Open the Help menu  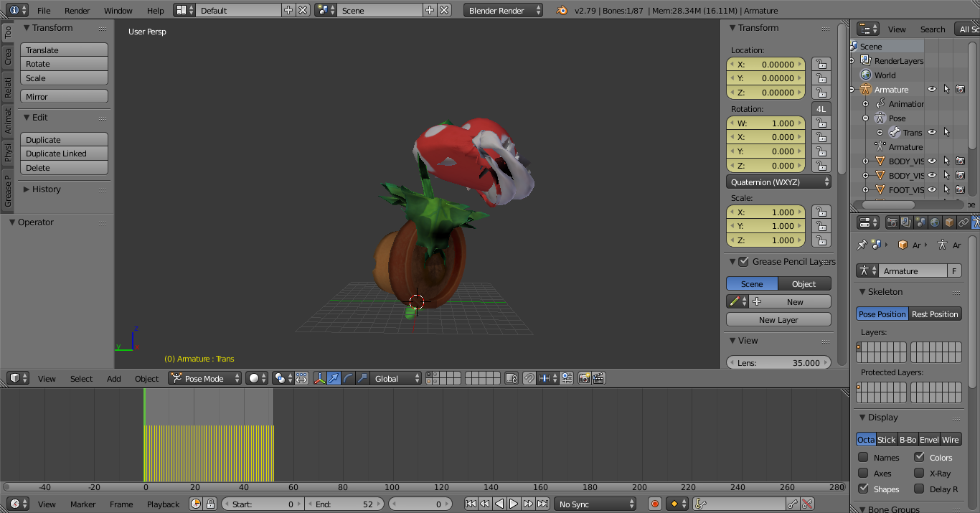pyautogui.click(x=156, y=10)
